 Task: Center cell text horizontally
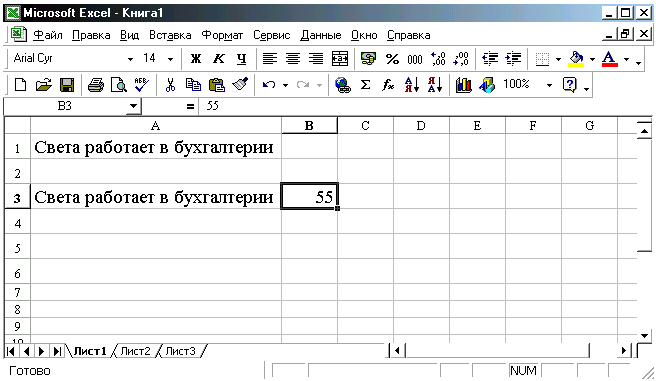pos(292,59)
